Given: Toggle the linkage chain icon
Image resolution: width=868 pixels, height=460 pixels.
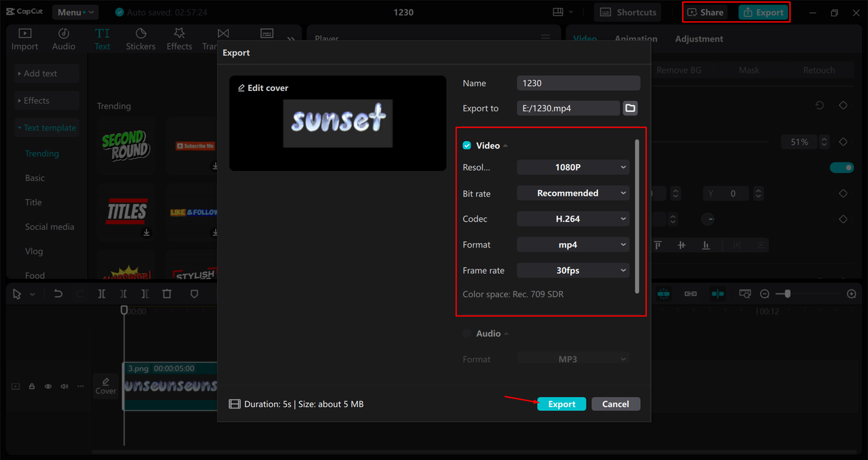Looking at the screenshot, I should pos(690,294).
